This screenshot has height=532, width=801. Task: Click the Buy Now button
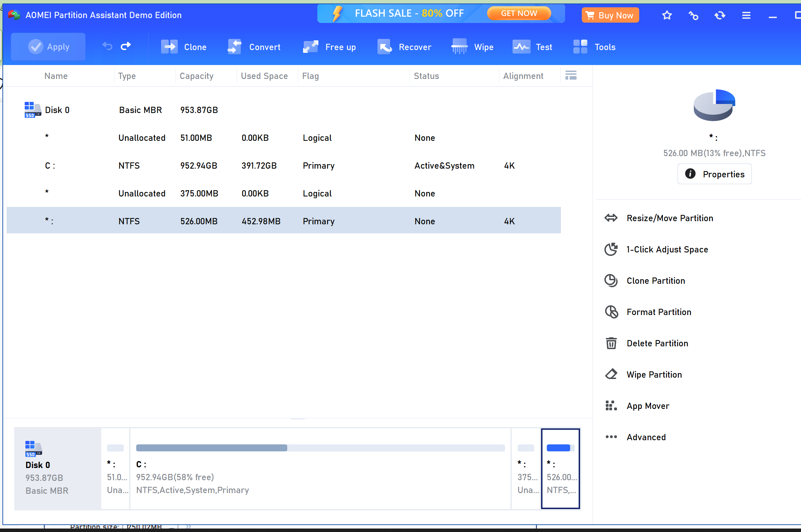click(x=610, y=15)
